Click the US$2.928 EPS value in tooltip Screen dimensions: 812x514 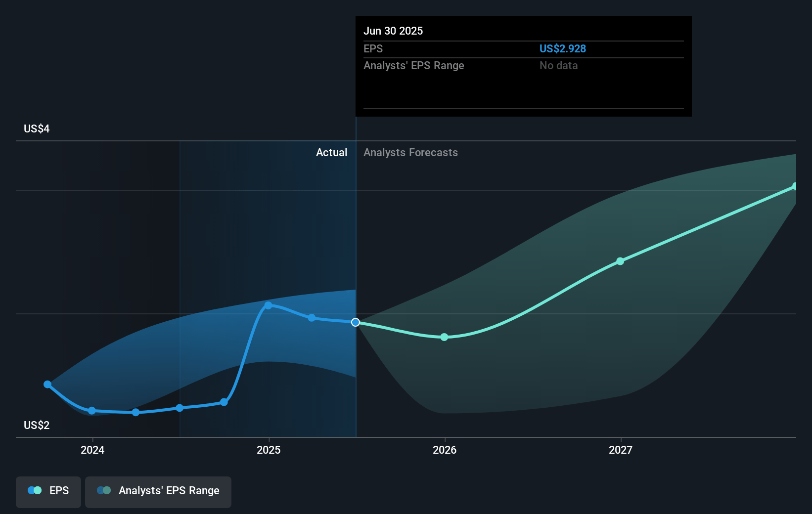tap(563, 48)
